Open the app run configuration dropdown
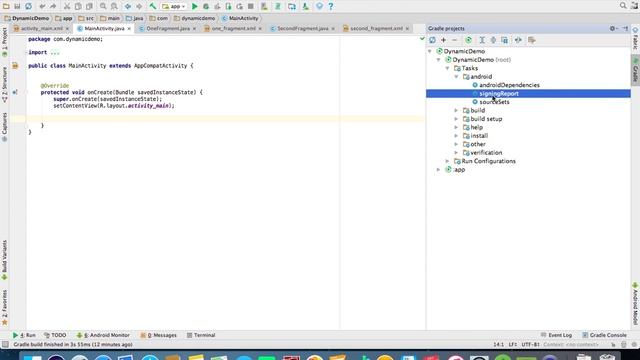 tap(174, 6)
